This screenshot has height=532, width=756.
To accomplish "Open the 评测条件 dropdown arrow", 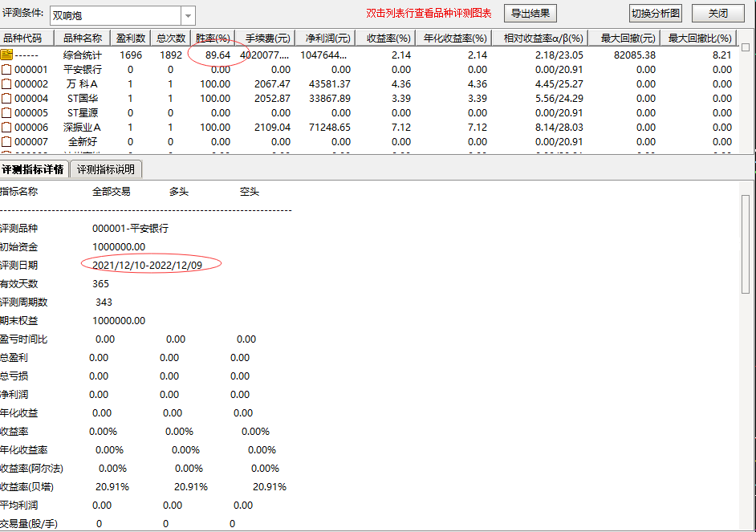I will coord(188,16).
